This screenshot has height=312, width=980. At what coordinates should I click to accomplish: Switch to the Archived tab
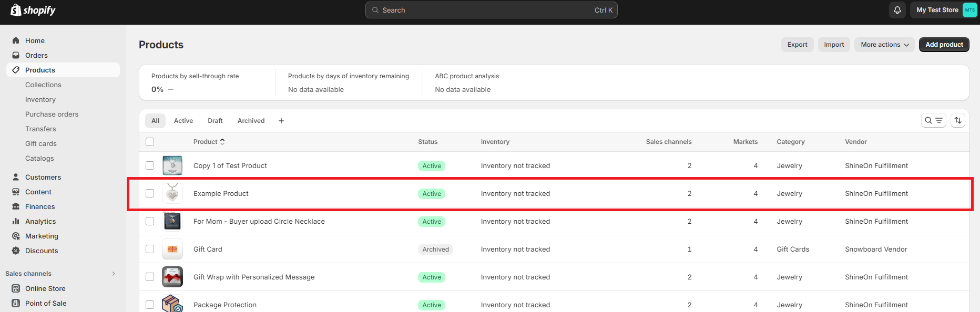[251, 121]
